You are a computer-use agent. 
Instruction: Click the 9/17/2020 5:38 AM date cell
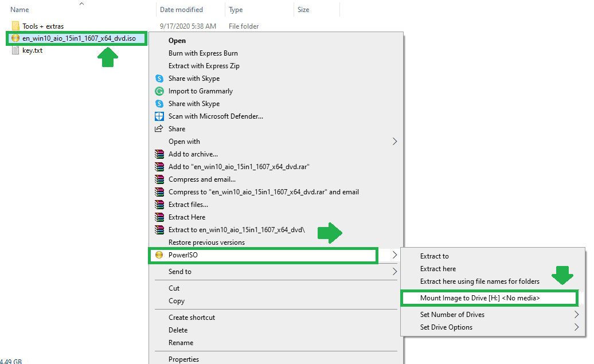pyautogui.click(x=188, y=26)
